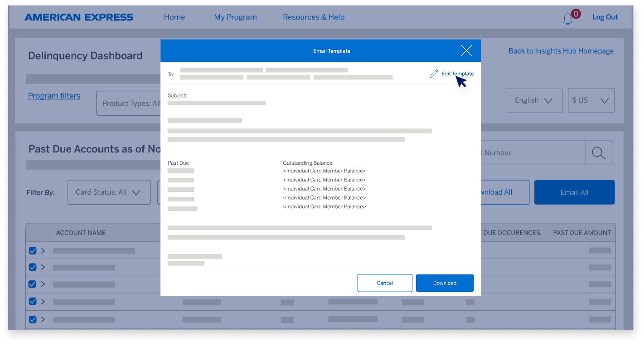
Task: Open Resources & Help menu
Action: click(314, 17)
